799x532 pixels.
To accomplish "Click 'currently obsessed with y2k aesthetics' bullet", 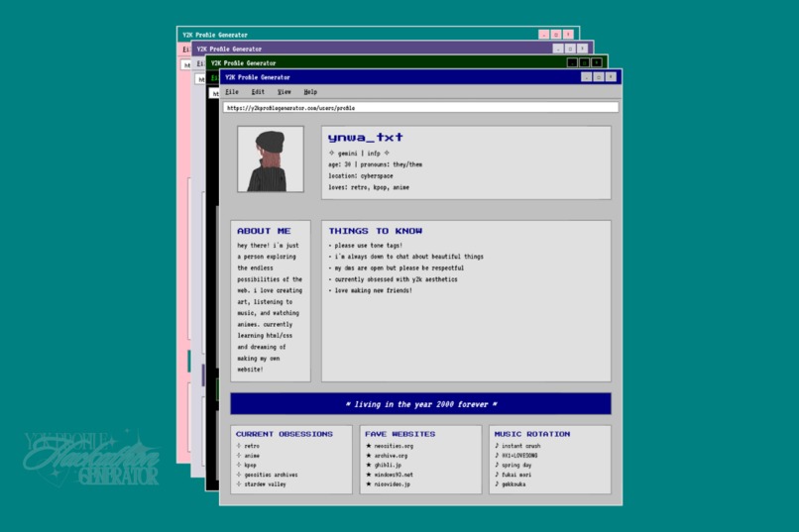I will 394,279.
